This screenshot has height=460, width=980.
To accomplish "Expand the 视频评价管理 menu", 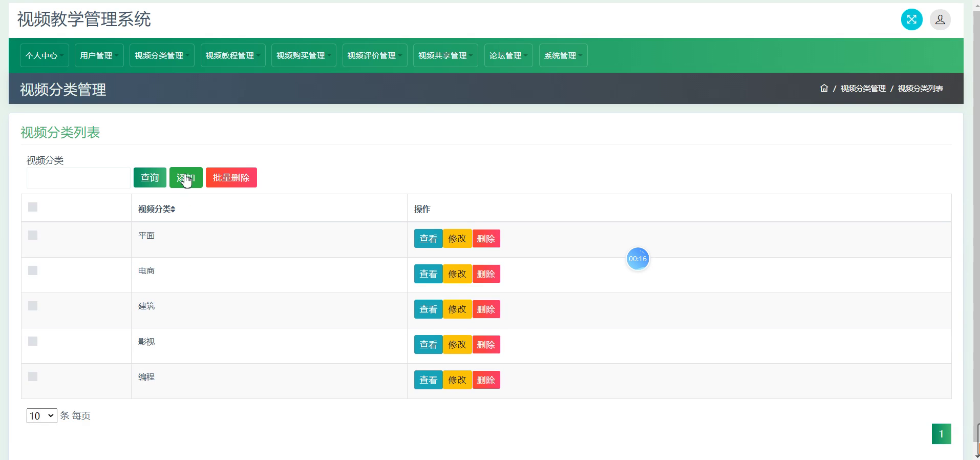I will 374,55.
